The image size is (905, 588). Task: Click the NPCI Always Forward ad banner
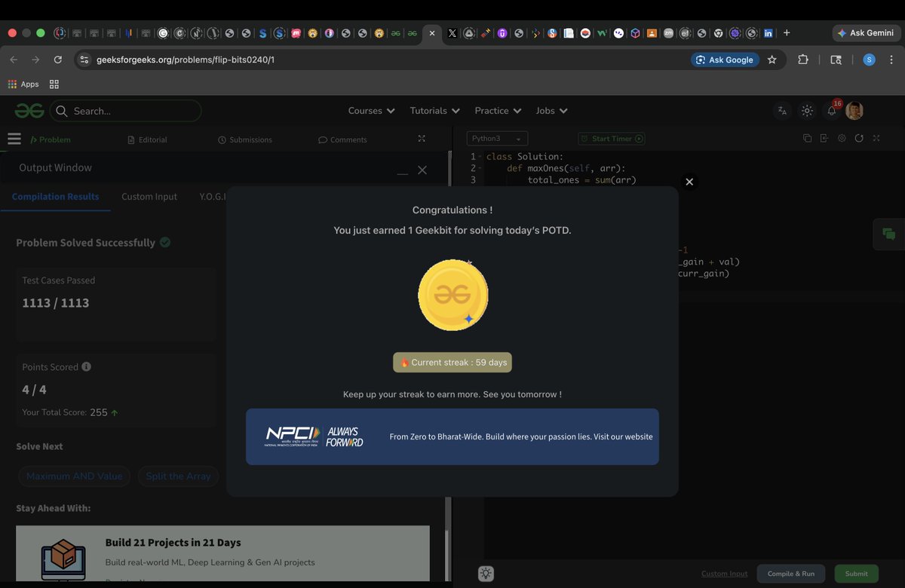click(452, 436)
